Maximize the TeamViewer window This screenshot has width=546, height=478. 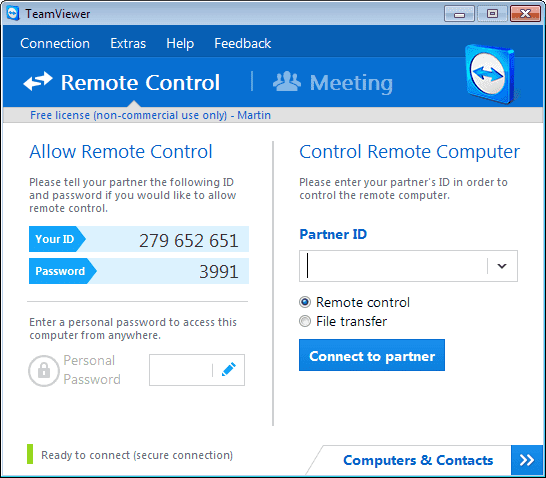(492, 14)
